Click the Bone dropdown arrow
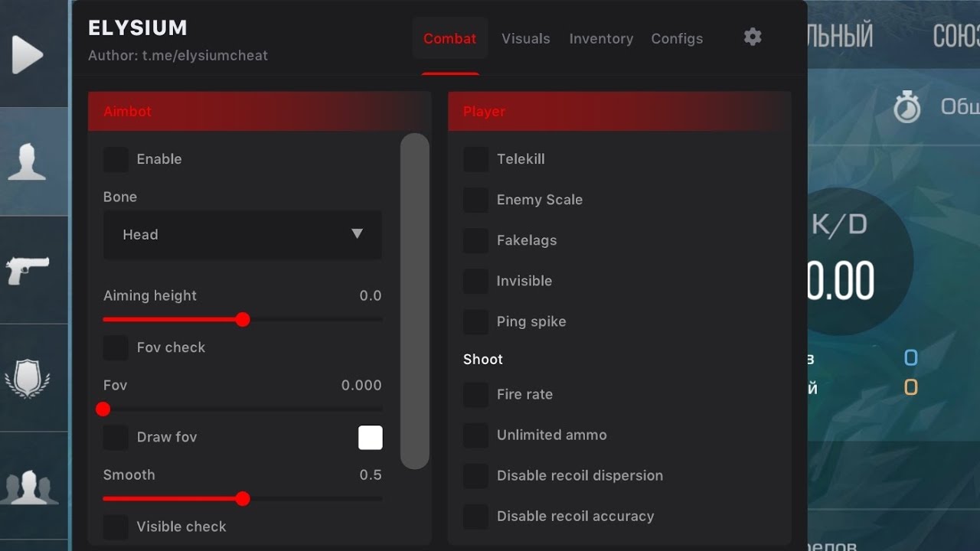 tap(357, 234)
